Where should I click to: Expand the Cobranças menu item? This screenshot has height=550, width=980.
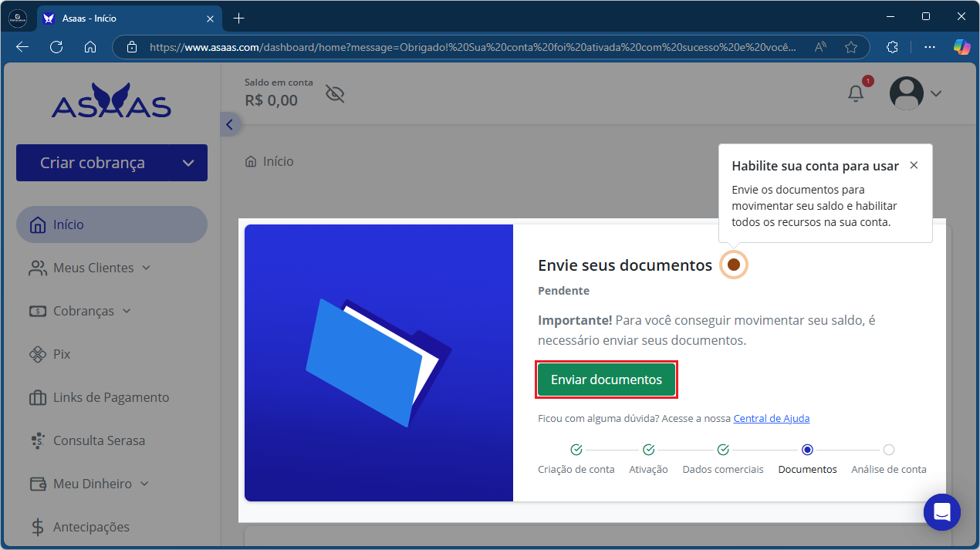click(x=127, y=311)
